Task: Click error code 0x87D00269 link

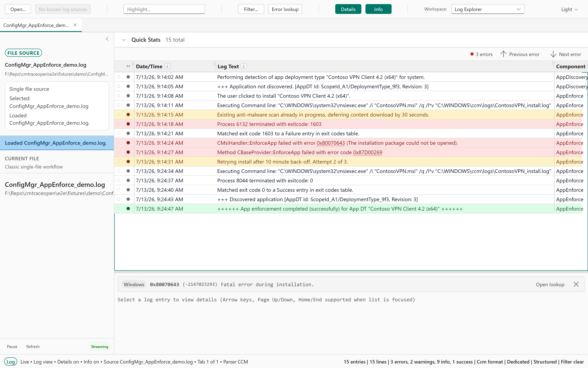Action: (x=367, y=152)
